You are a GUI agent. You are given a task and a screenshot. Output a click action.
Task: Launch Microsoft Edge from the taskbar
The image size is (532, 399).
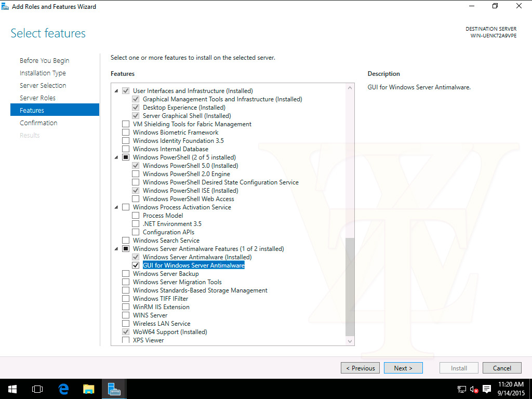tap(63, 389)
